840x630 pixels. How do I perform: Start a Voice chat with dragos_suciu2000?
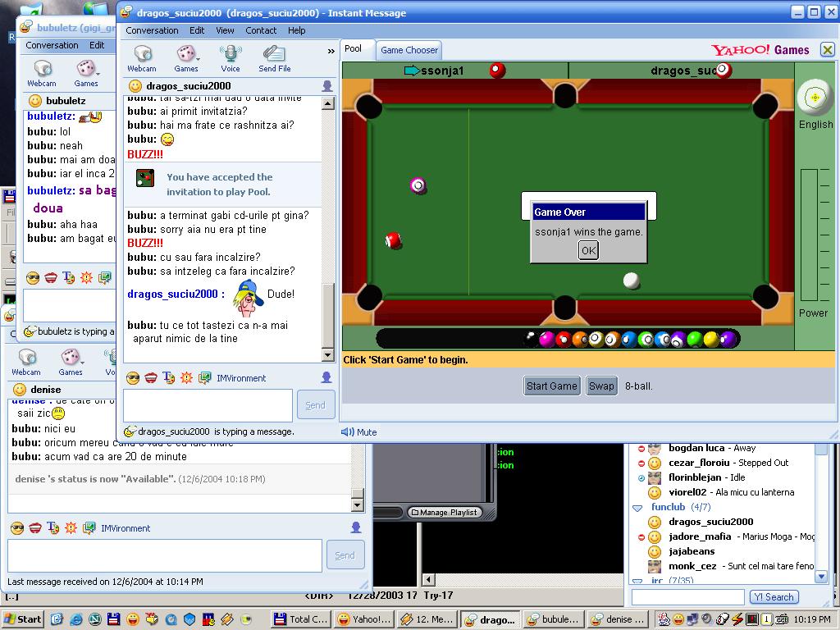click(231, 58)
